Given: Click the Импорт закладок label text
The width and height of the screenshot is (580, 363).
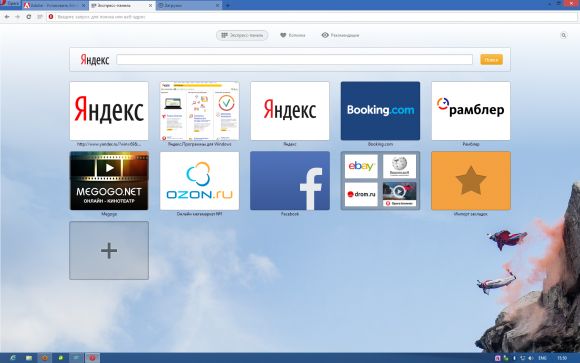Looking at the screenshot, I should pyautogui.click(x=471, y=214).
